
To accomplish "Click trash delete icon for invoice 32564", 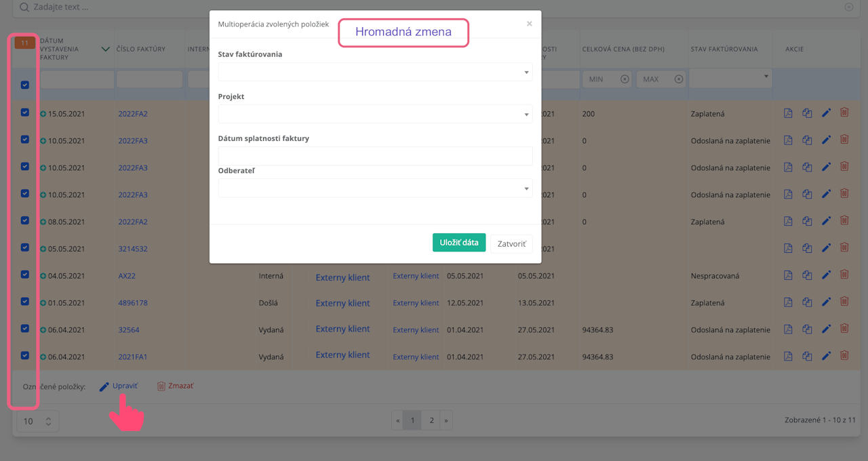I will [x=844, y=329].
